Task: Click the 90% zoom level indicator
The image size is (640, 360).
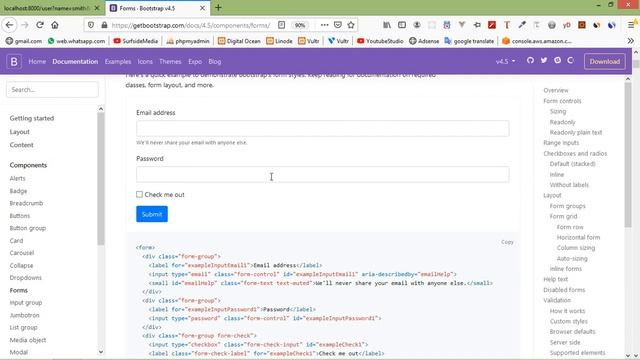Action: (300, 25)
